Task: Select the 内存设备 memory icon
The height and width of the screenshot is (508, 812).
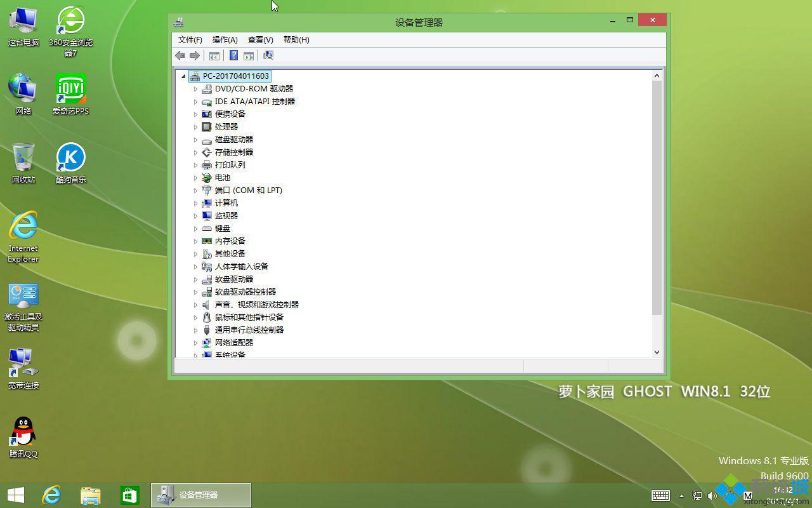Action: [x=207, y=241]
